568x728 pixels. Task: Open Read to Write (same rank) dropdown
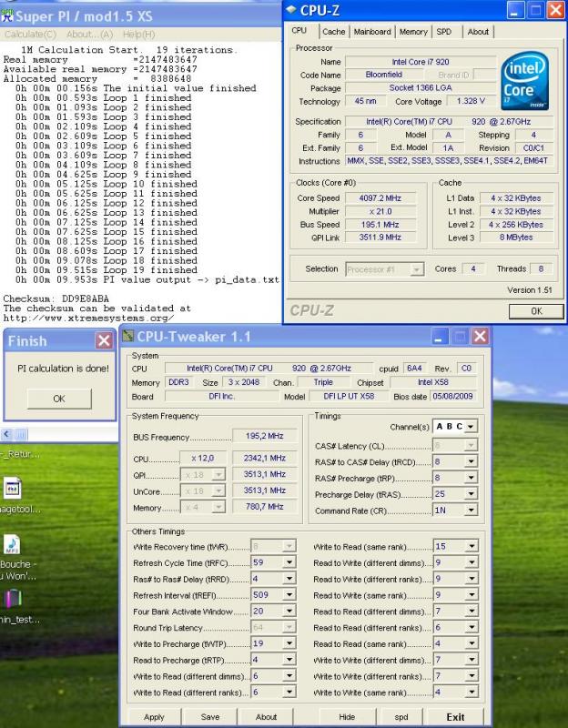[472, 595]
